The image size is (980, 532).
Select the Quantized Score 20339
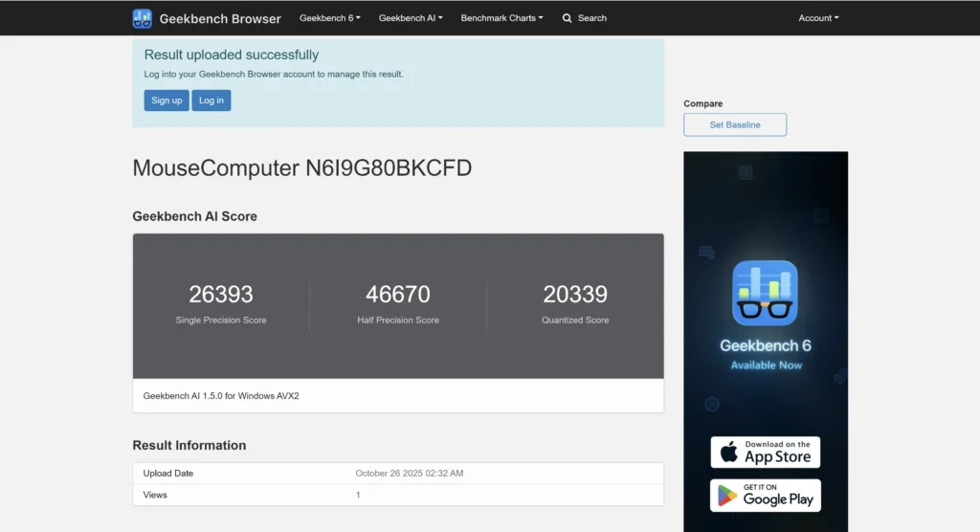[575, 294]
